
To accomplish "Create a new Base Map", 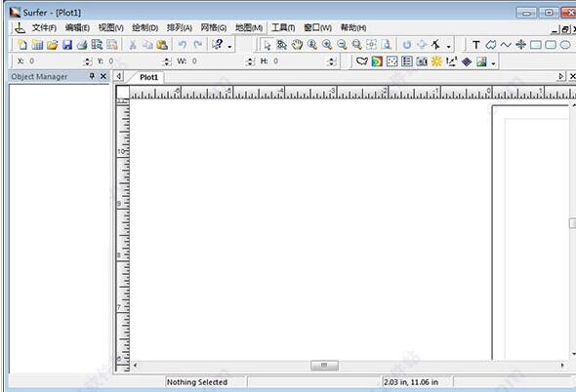I will coord(362,61).
